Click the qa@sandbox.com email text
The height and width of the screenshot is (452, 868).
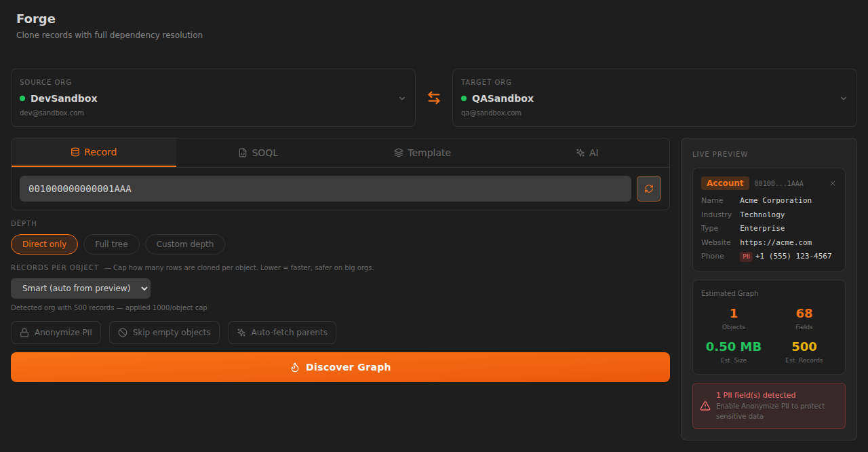tap(491, 113)
